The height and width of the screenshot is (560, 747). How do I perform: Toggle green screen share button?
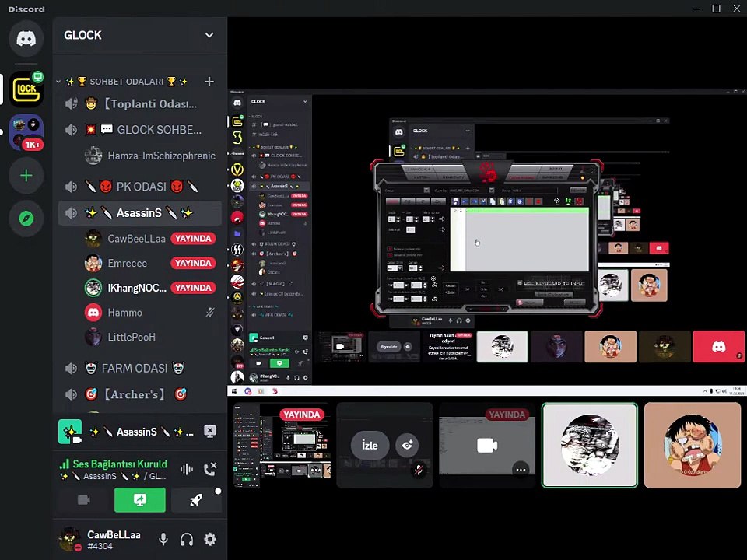[x=140, y=500]
